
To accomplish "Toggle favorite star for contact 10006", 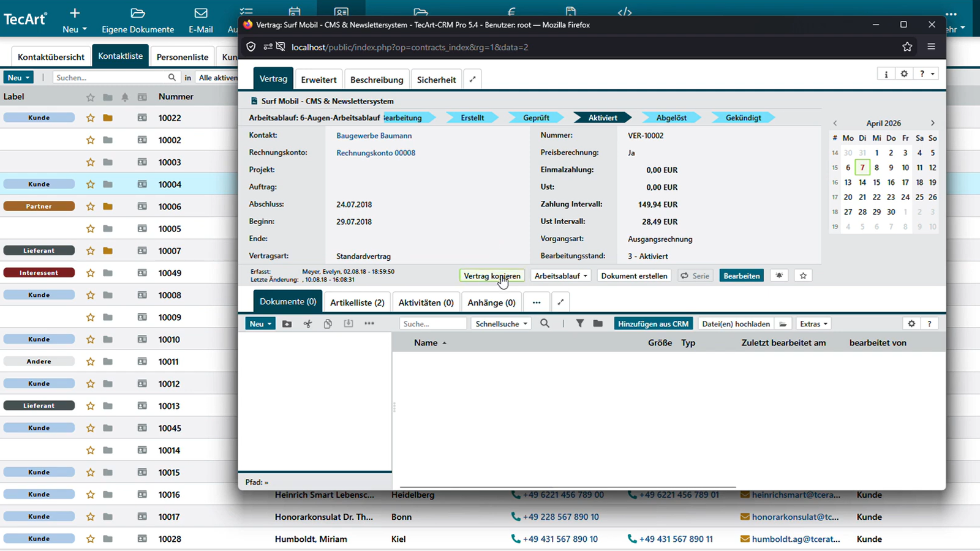I will point(91,206).
